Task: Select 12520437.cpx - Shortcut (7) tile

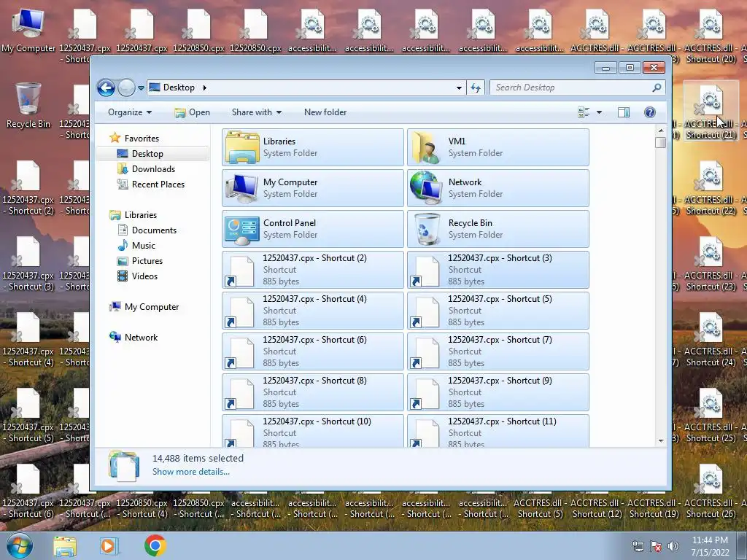Action: (x=498, y=351)
